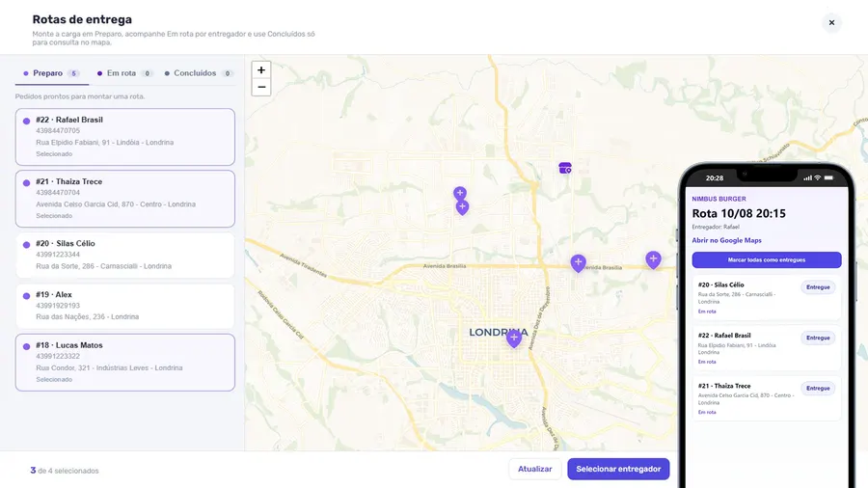
Task: Click the battery icon in the phone status bar
Action: tap(828, 177)
